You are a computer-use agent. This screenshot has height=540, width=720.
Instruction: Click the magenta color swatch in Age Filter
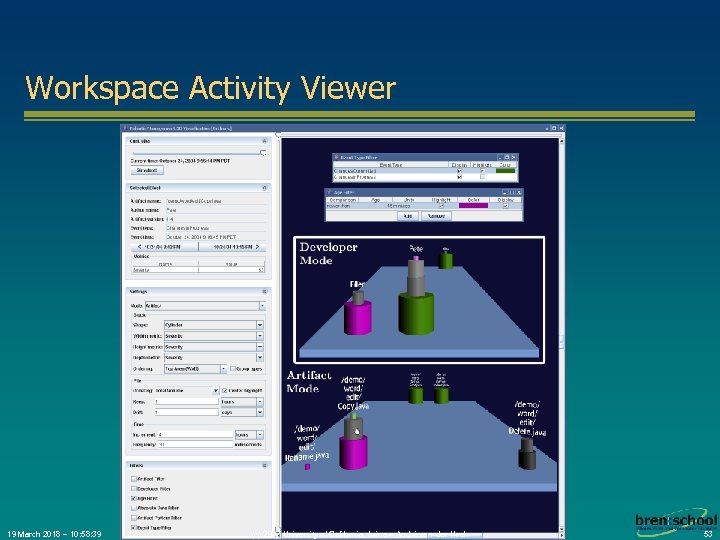(473, 206)
